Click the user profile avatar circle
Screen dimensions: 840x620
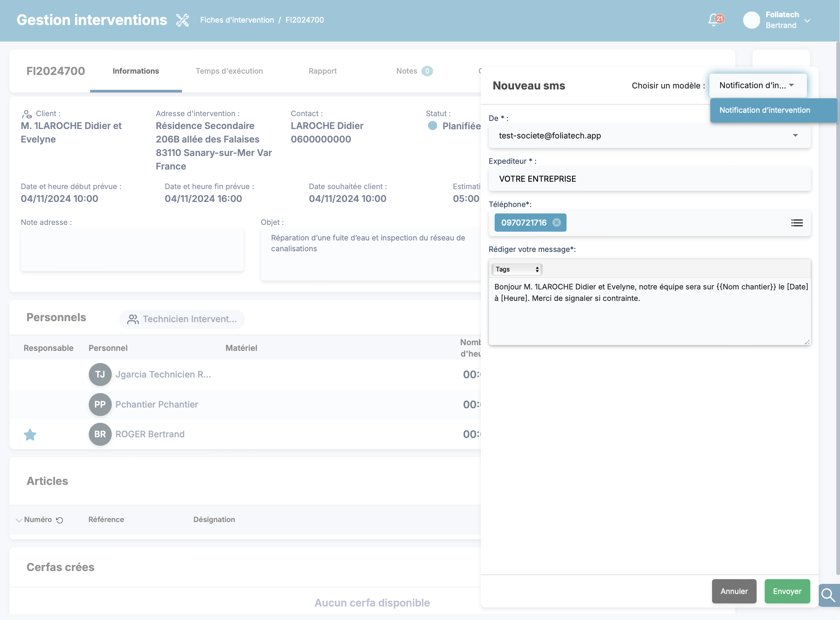(751, 20)
